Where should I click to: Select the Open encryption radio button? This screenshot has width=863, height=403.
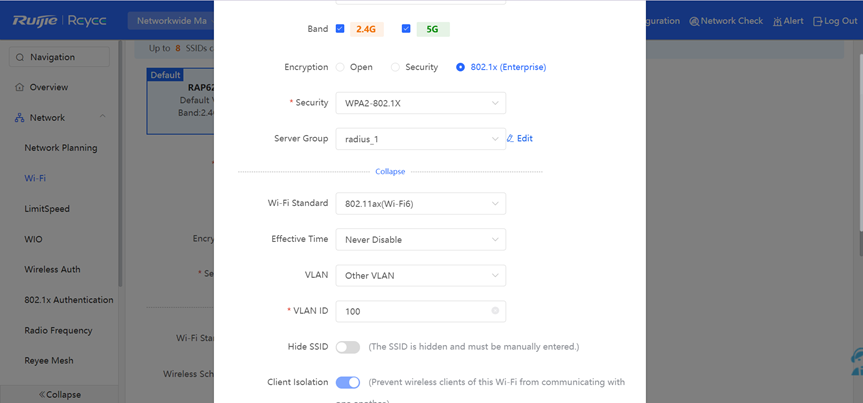(340, 67)
